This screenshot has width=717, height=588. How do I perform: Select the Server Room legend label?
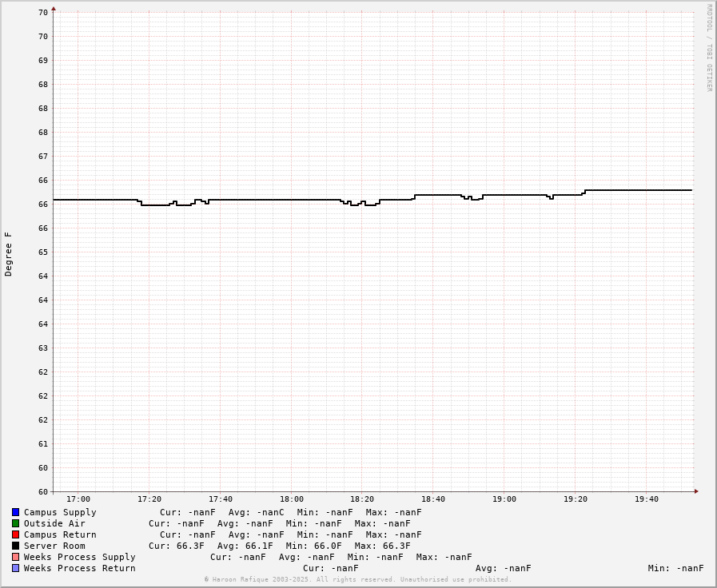(x=54, y=546)
